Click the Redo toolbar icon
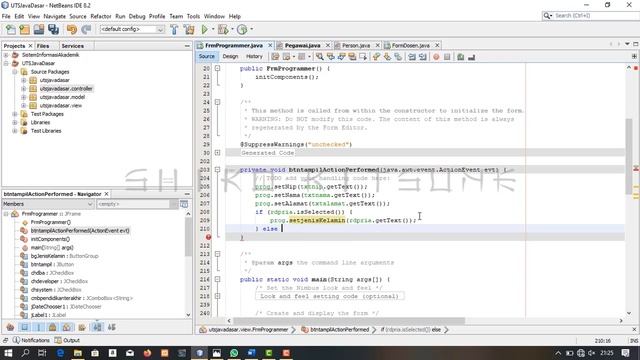This screenshot has height=360, width=640. 86,29
